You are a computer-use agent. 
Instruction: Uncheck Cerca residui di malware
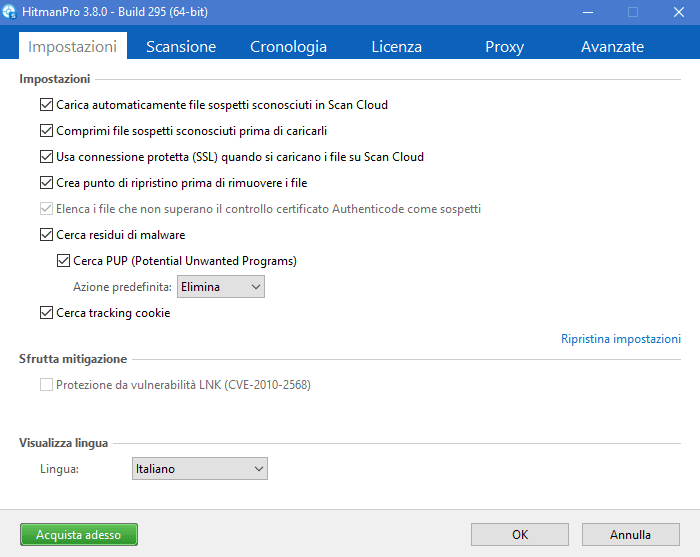pos(46,235)
